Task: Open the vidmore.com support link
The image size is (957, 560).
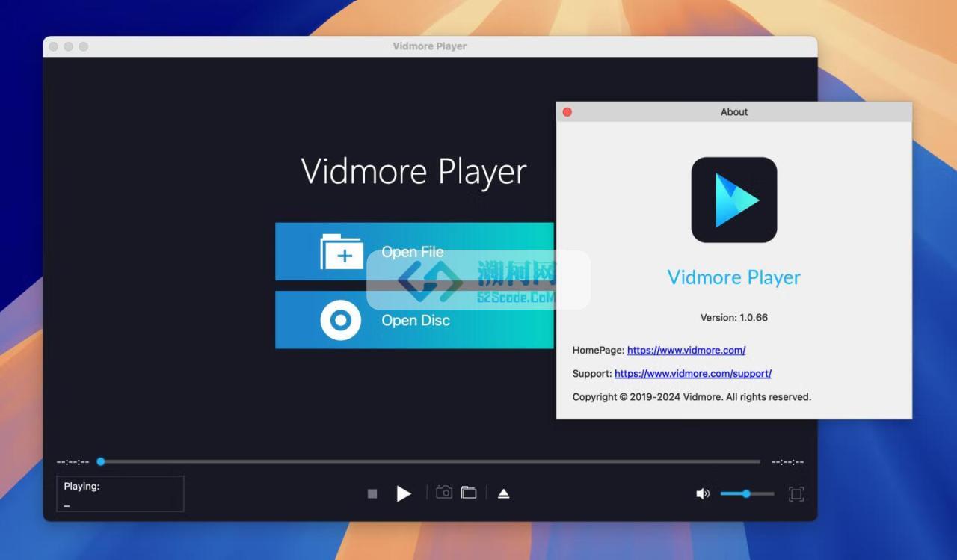Action: pos(693,373)
